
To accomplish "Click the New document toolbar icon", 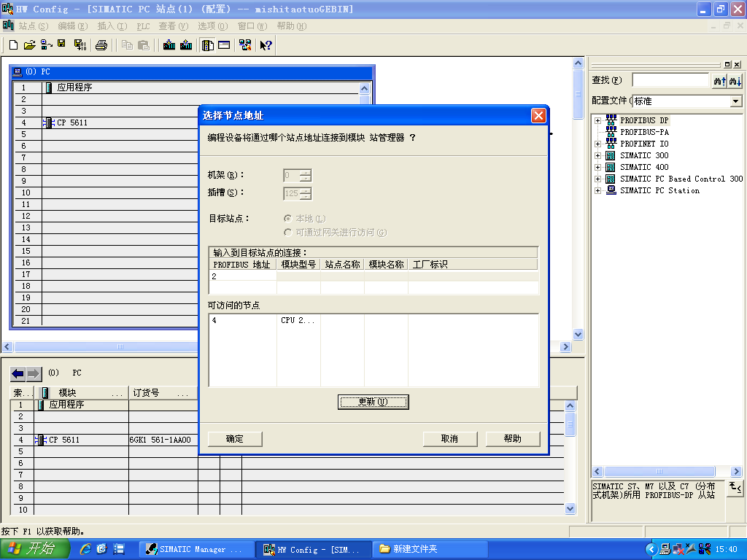I will (13, 45).
